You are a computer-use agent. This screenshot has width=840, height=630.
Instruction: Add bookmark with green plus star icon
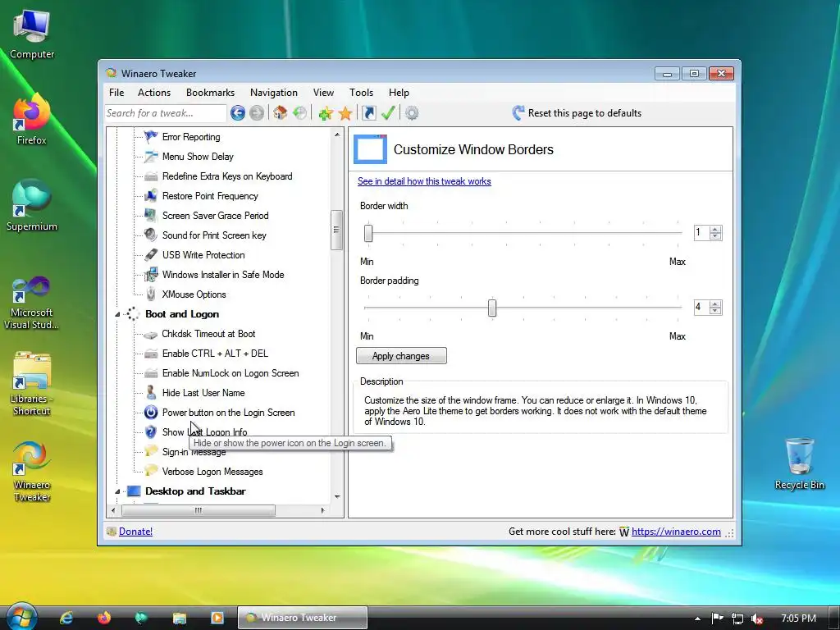coord(326,113)
